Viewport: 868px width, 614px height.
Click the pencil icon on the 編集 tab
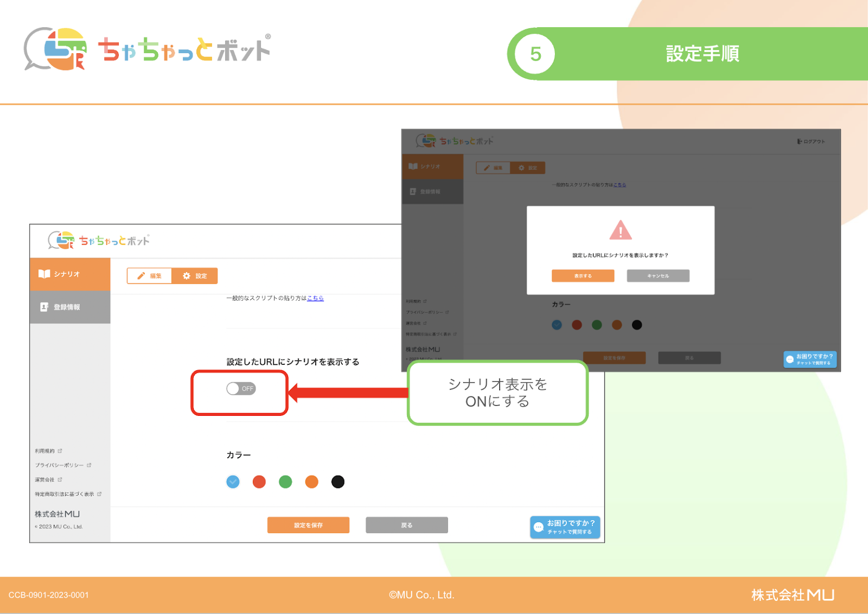(x=141, y=276)
